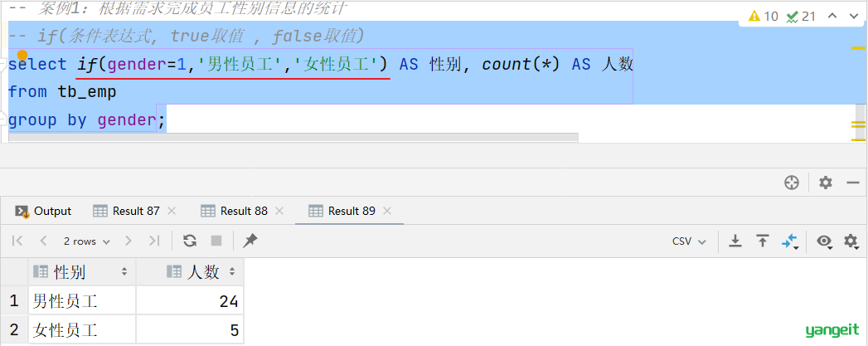Select row number 2 in results
868x346 pixels.
click(14, 330)
